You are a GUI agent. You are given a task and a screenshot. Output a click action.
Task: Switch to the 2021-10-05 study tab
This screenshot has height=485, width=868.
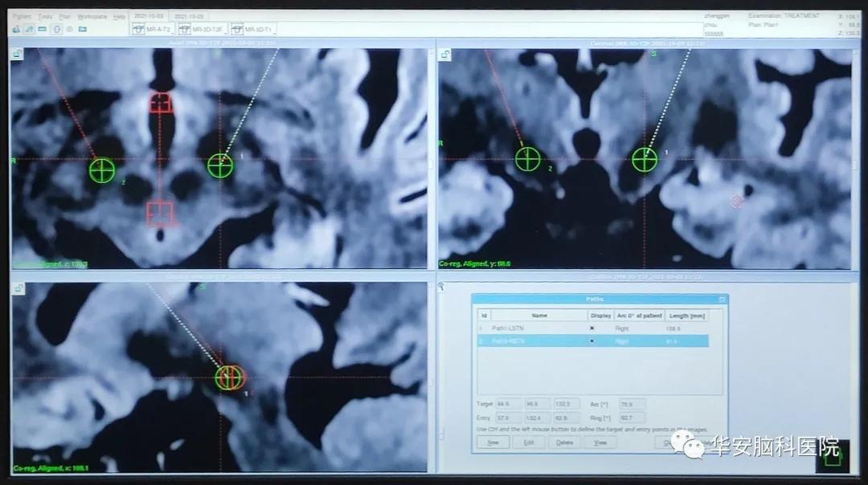coord(189,17)
